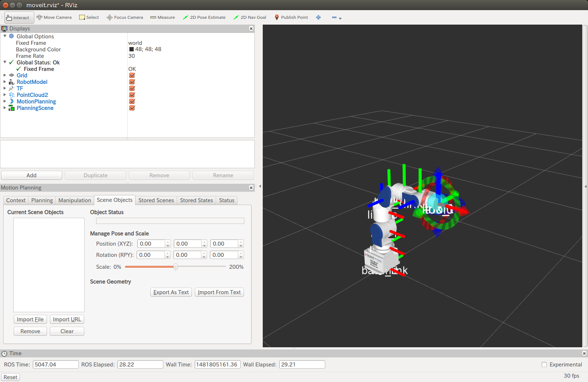Click the Time panel clock icon
This screenshot has height=382, width=588.
point(4,353)
